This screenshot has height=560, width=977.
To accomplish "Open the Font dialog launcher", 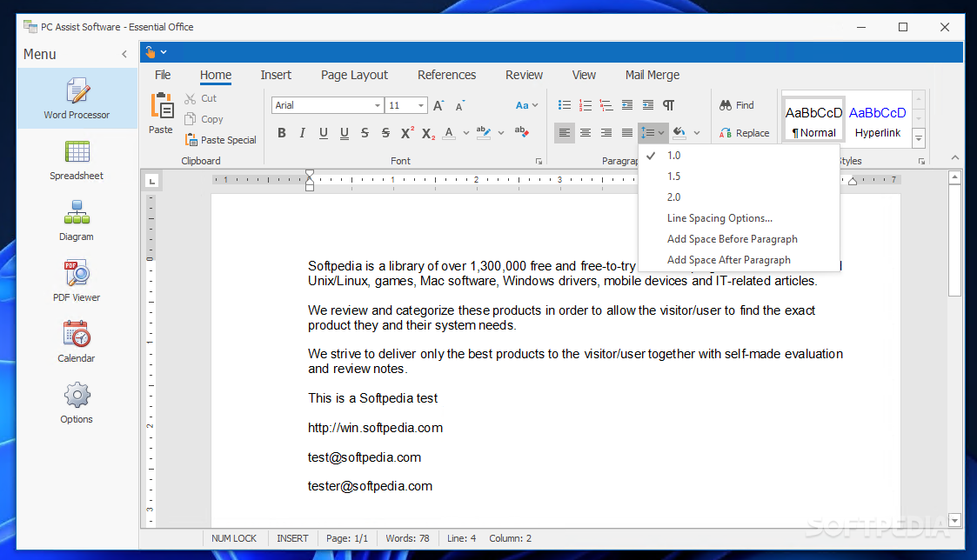I will [x=539, y=162].
